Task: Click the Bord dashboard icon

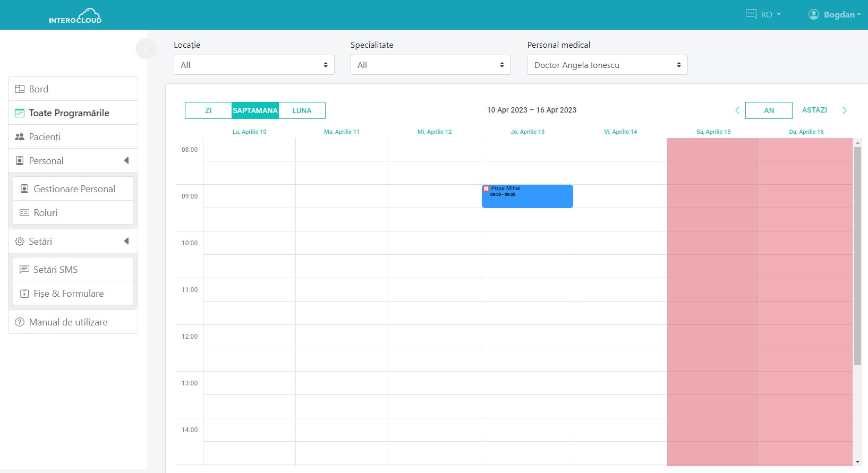Action: 20,89
